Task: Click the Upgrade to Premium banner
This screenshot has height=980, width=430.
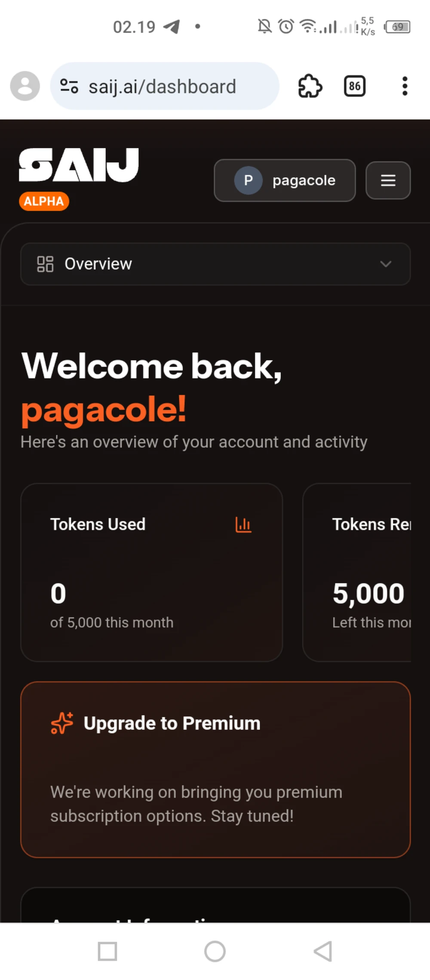Action: 215,769
